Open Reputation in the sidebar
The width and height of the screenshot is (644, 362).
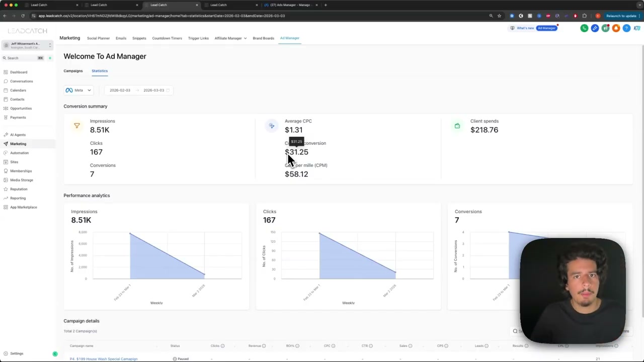point(19,189)
